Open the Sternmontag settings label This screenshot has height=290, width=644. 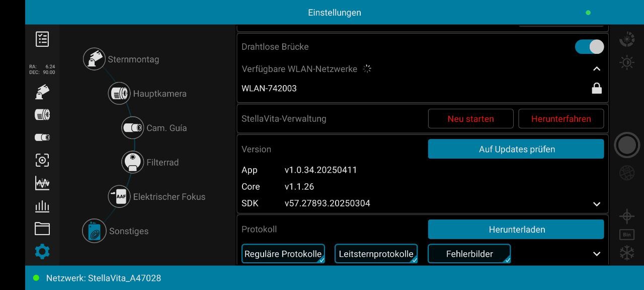click(133, 59)
